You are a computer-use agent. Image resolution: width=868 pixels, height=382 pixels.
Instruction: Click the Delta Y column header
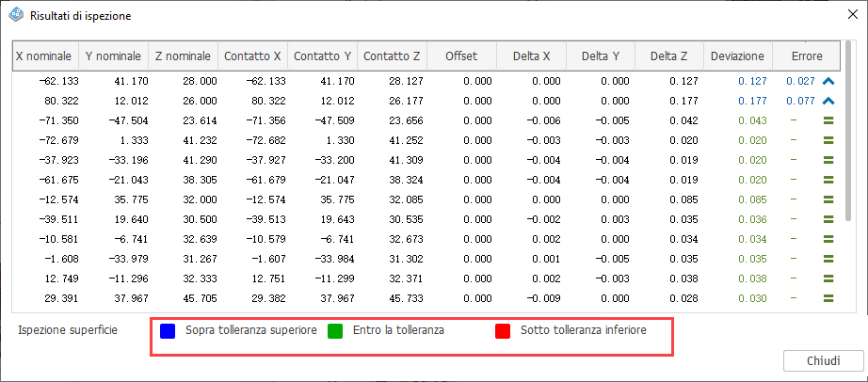pos(601,56)
